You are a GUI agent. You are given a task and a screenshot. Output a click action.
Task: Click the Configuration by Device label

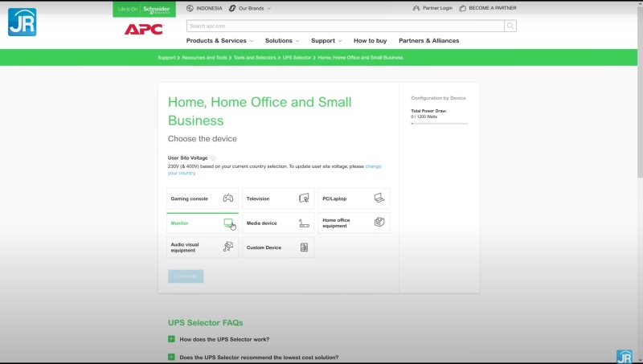[x=438, y=98]
